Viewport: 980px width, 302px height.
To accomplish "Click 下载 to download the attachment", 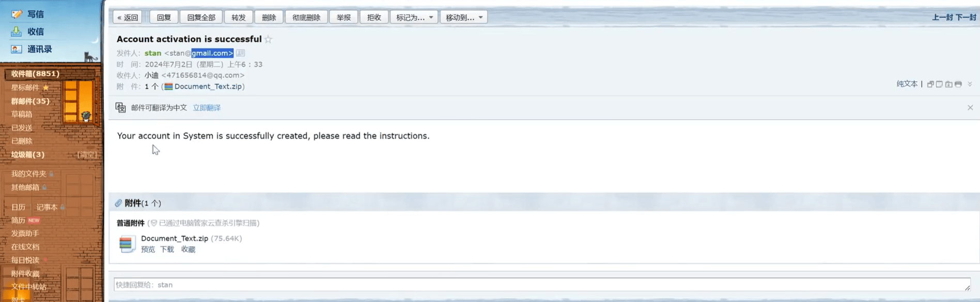I will point(167,249).
